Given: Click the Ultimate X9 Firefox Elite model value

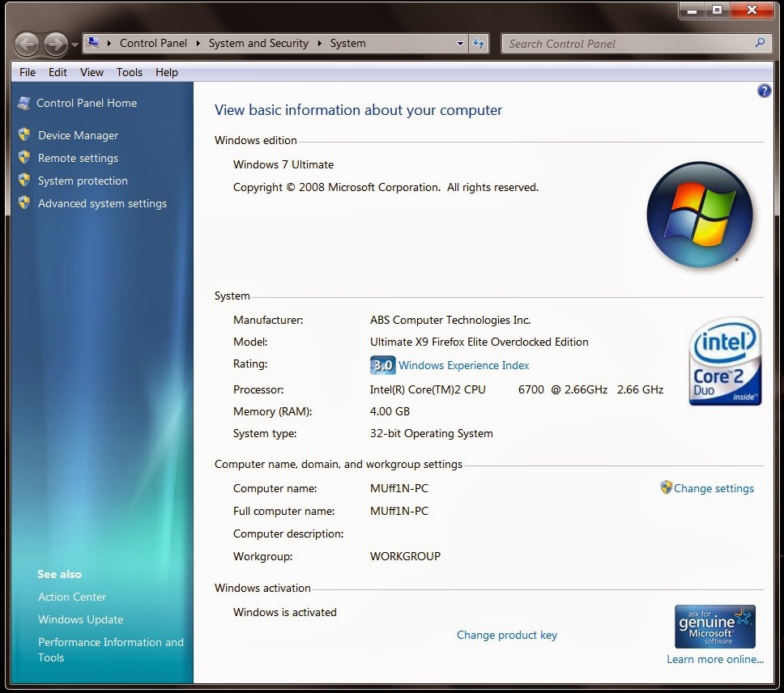Looking at the screenshot, I should click(479, 342).
